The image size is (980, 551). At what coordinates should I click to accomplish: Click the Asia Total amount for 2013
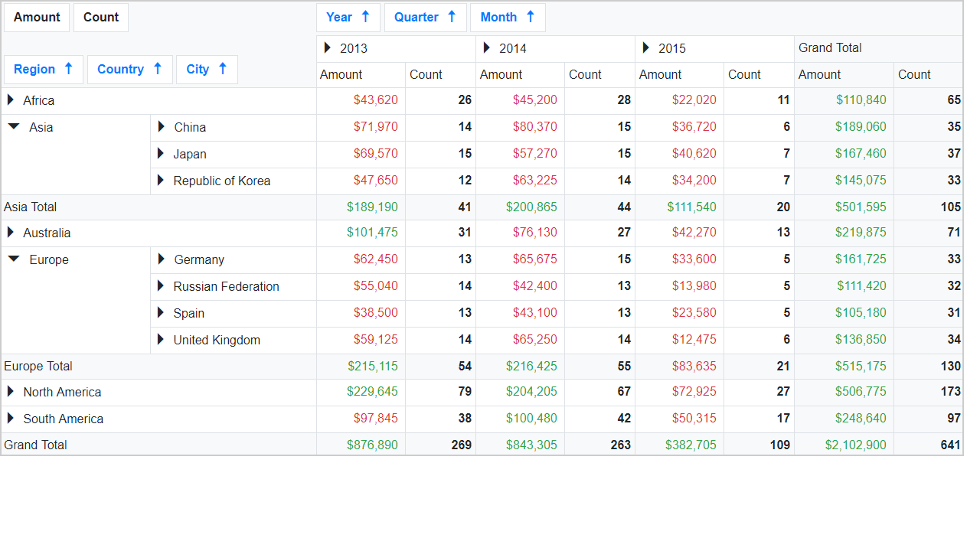pyautogui.click(x=372, y=207)
